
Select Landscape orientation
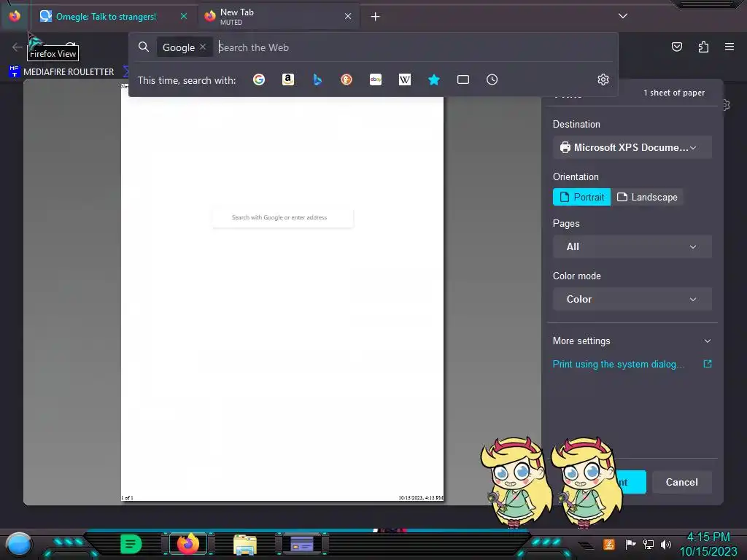(x=647, y=197)
